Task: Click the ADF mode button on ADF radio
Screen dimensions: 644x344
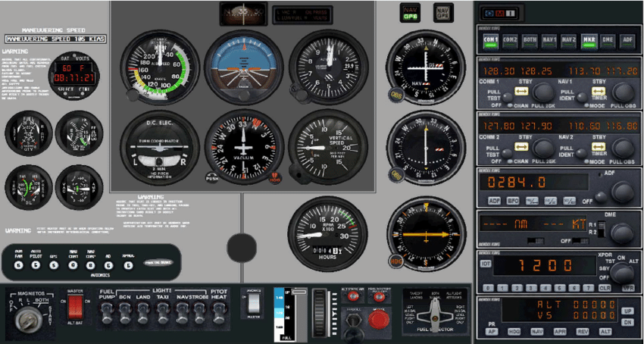Action: (495, 201)
